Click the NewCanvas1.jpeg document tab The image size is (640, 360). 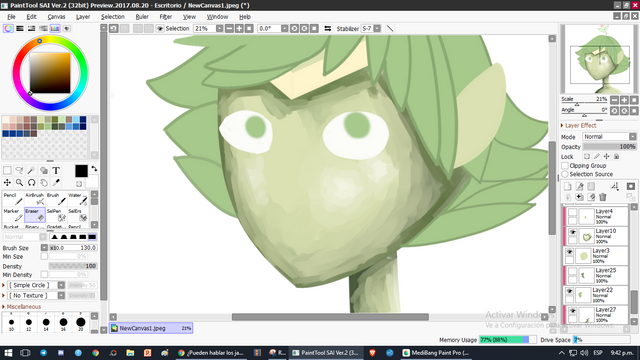151,328
